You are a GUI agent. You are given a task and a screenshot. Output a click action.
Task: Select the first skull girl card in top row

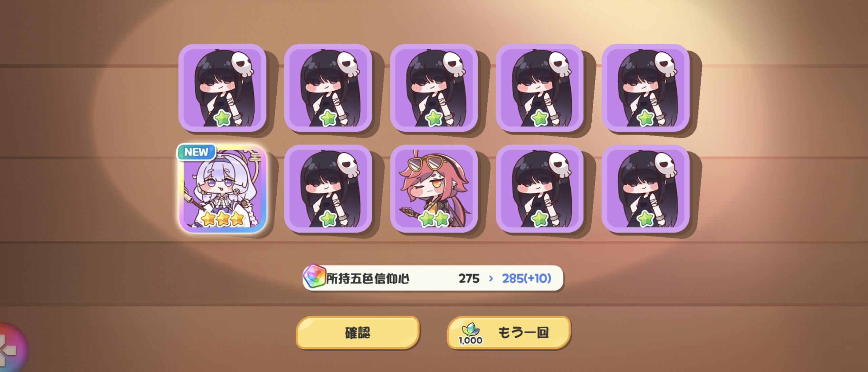[x=222, y=88]
